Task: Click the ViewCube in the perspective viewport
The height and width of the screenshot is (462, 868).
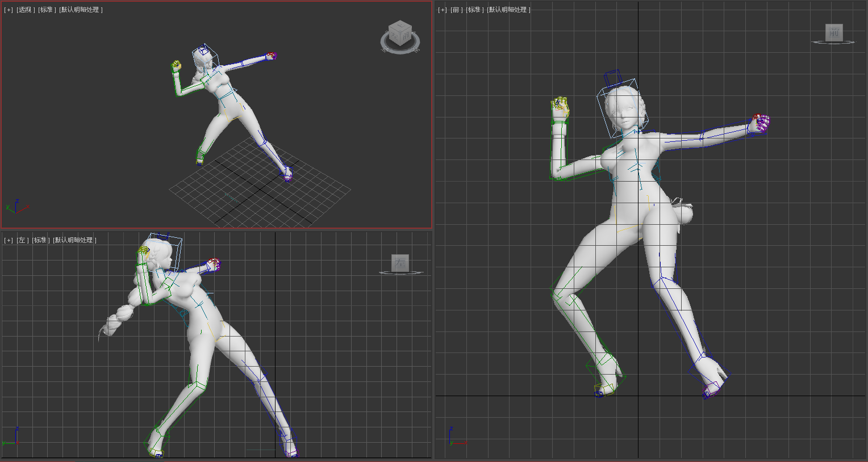Action: (x=400, y=36)
